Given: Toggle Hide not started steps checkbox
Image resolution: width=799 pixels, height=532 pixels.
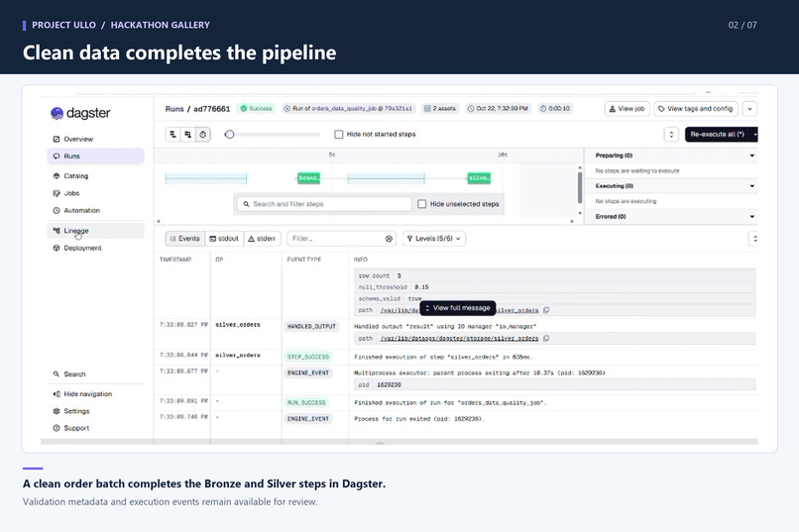Looking at the screenshot, I should coord(338,135).
